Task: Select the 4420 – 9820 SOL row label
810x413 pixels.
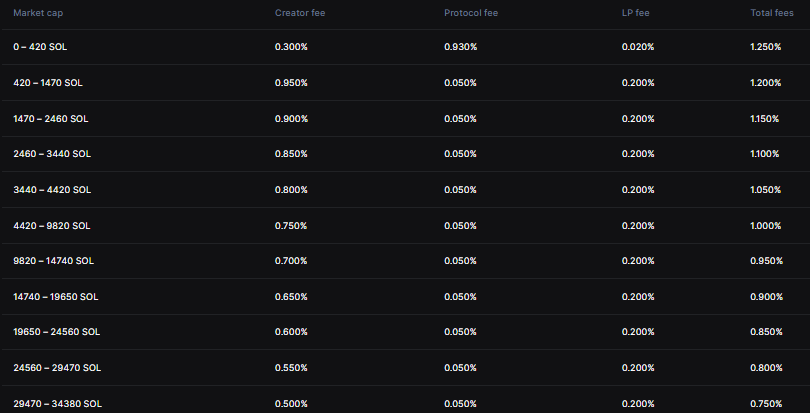Action: (x=52, y=225)
